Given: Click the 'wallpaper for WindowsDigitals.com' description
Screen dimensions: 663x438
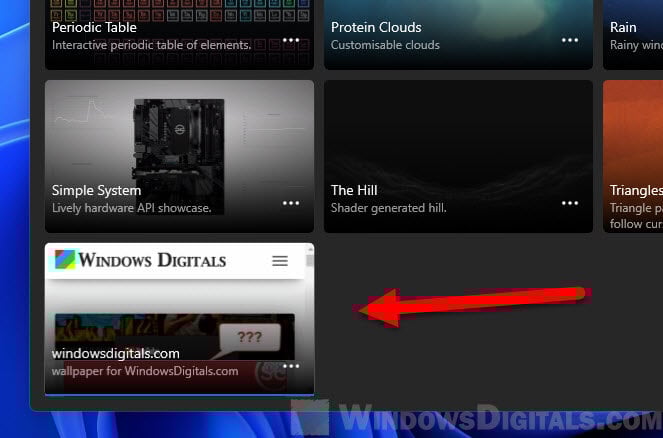Looking at the screenshot, I should 145,371.
